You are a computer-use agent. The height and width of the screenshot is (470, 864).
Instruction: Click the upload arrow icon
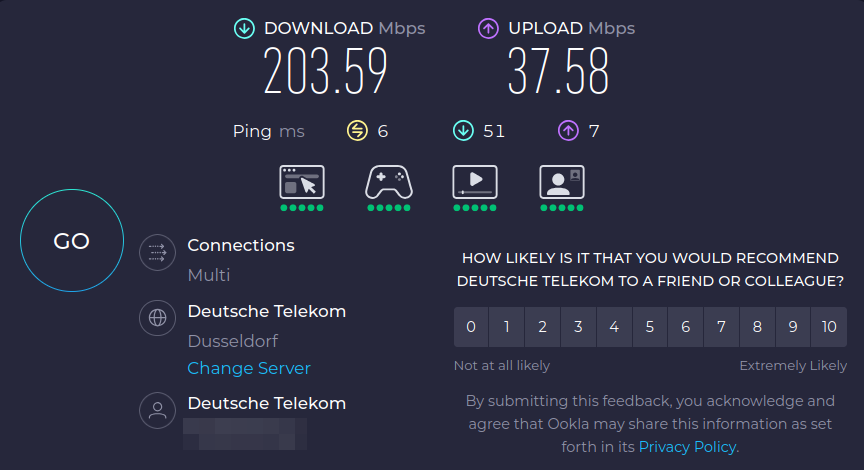point(488,29)
